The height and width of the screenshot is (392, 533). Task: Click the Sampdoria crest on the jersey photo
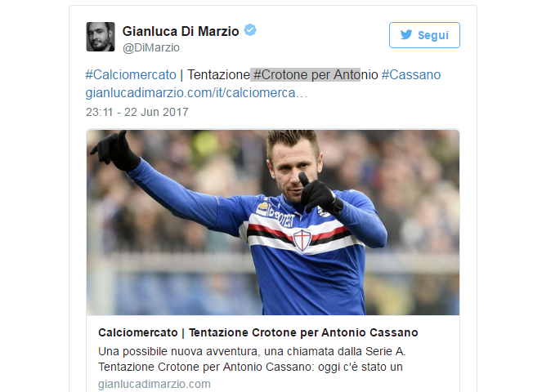302,240
